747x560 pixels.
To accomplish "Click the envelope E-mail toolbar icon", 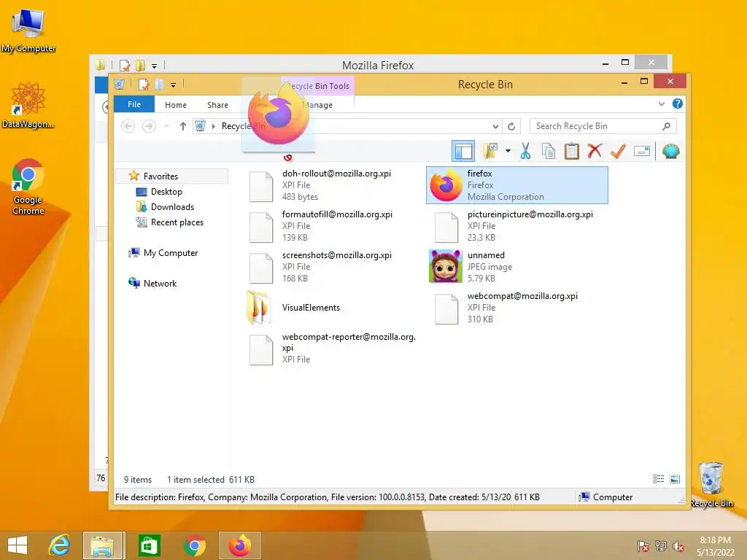I will [x=642, y=152].
